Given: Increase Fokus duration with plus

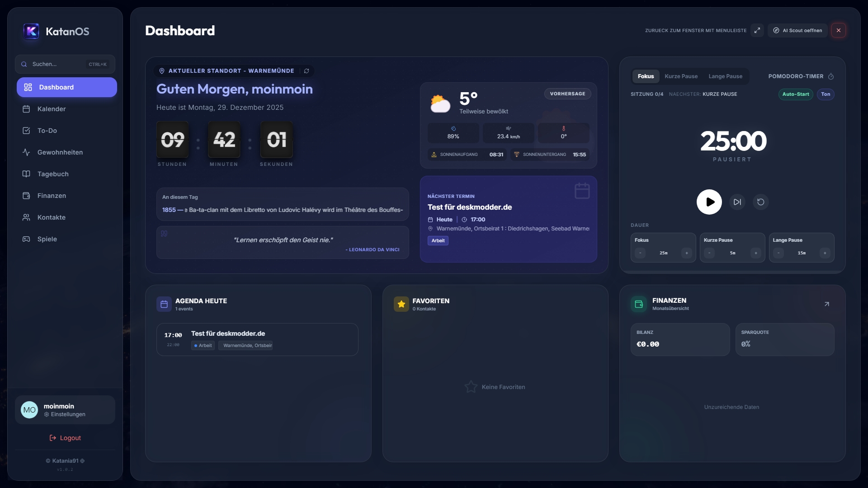Looking at the screenshot, I should tap(687, 253).
